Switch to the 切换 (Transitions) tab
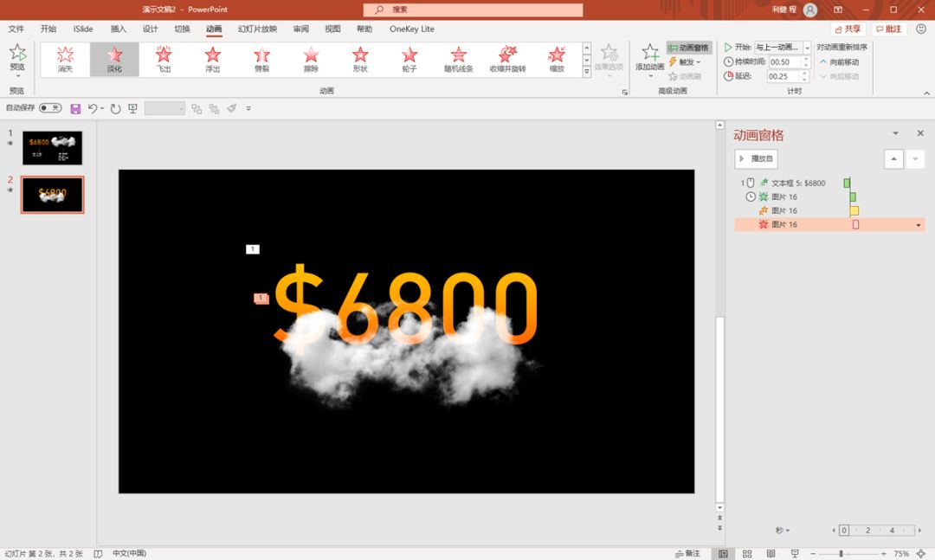This screenshot has width=935, height=560. [182, 29]
